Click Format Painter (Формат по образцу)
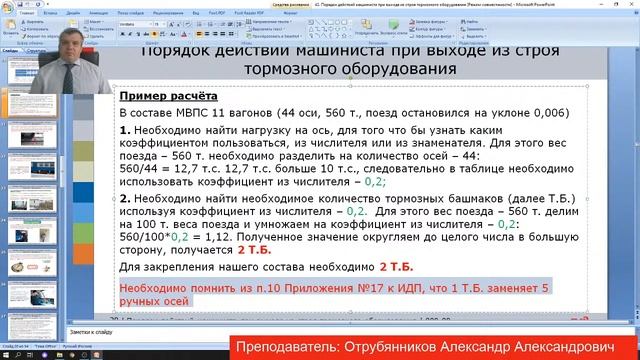Image resolution: width=640 pixels, height=360 pixels. [39, 36]
